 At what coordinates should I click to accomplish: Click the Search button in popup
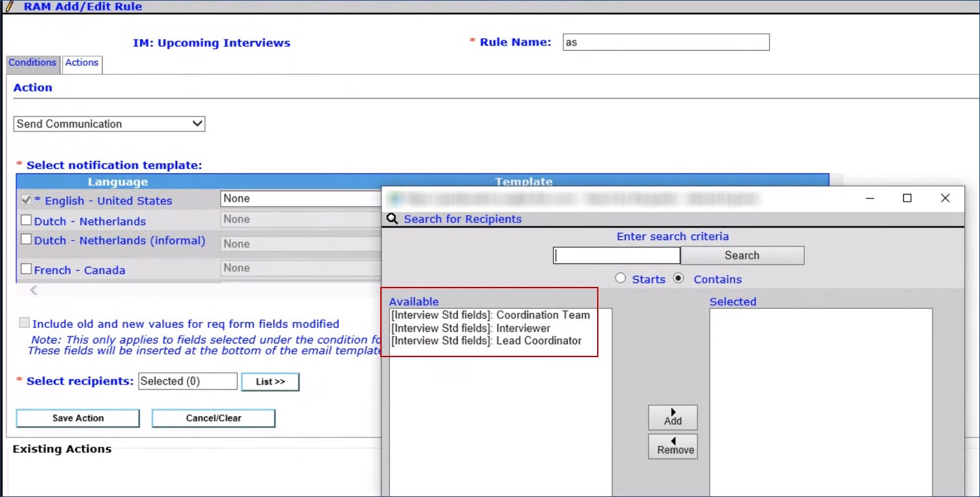coord(742,256)
